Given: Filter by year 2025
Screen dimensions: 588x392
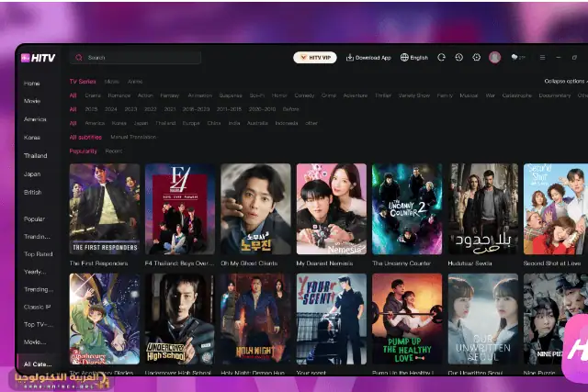Looking at the screenshot, I should click(91, 109).
